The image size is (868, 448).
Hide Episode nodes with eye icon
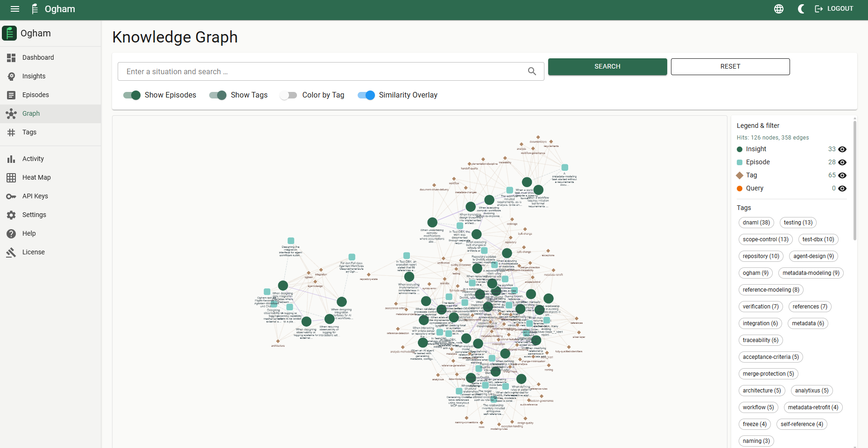point(842,162)
